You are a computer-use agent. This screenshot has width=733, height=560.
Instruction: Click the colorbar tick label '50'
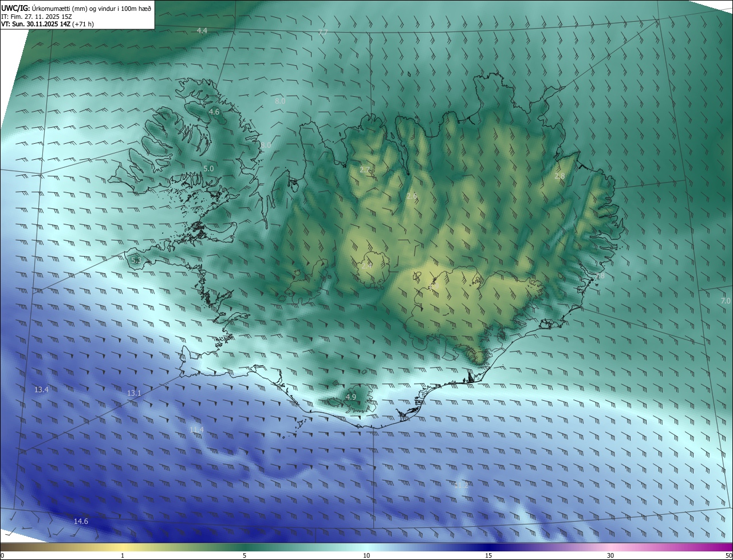coord(728,555)
